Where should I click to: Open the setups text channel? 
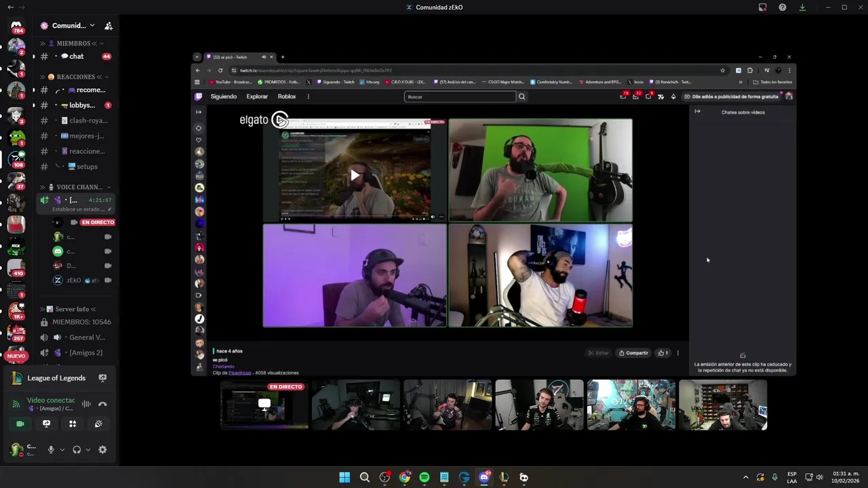click(x=75, y=166)
